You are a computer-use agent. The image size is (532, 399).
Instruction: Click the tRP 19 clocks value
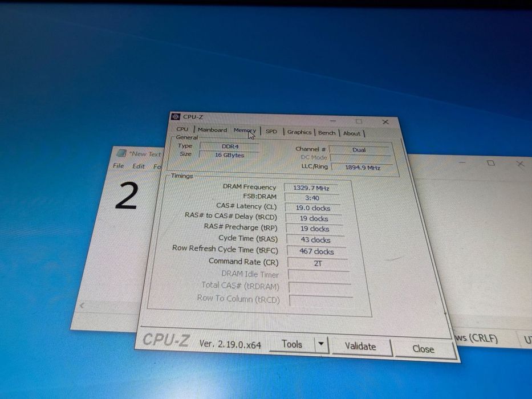pyautogui.click(x=315, y=229)
